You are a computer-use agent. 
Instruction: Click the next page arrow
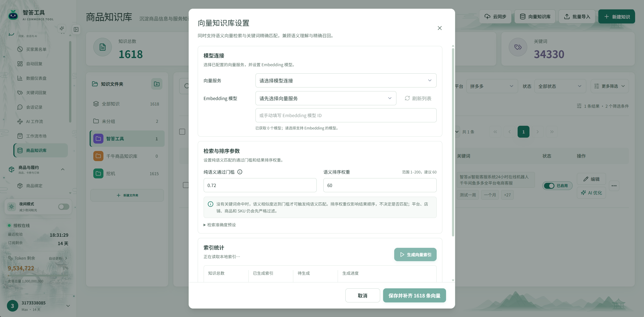coord(538,132)
